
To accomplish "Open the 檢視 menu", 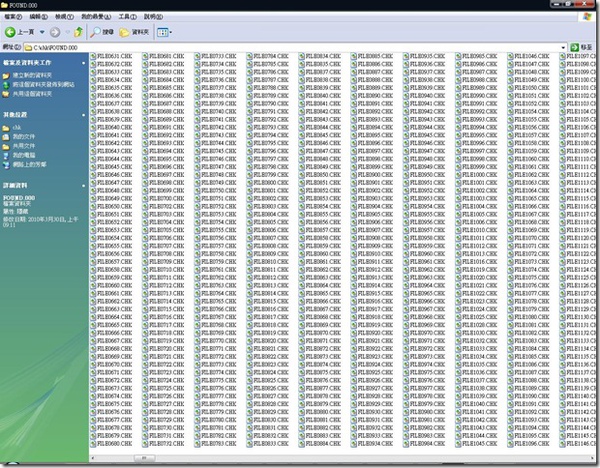I will pos(64,17).
